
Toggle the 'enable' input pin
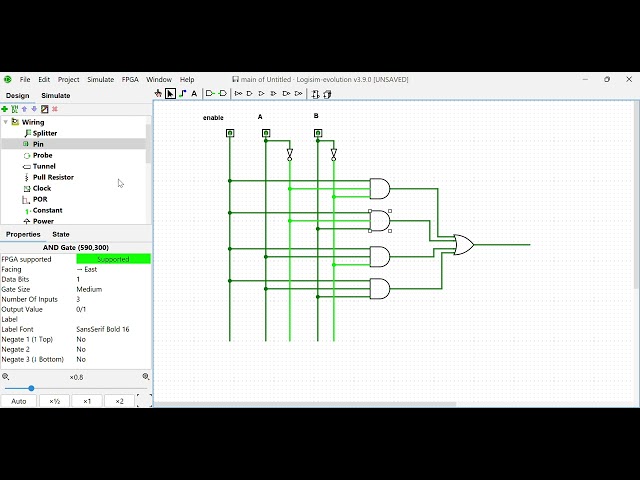coord(230,133)
